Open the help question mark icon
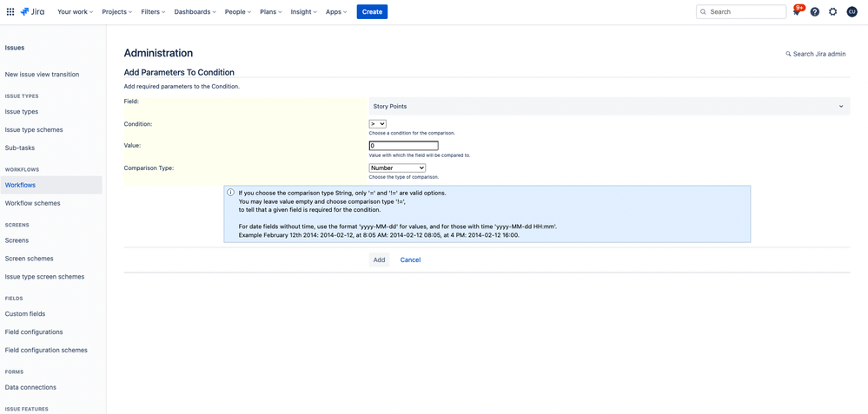The height and width of the screenshot is (414, 868). pyautogui.click(x=815, y=11)
